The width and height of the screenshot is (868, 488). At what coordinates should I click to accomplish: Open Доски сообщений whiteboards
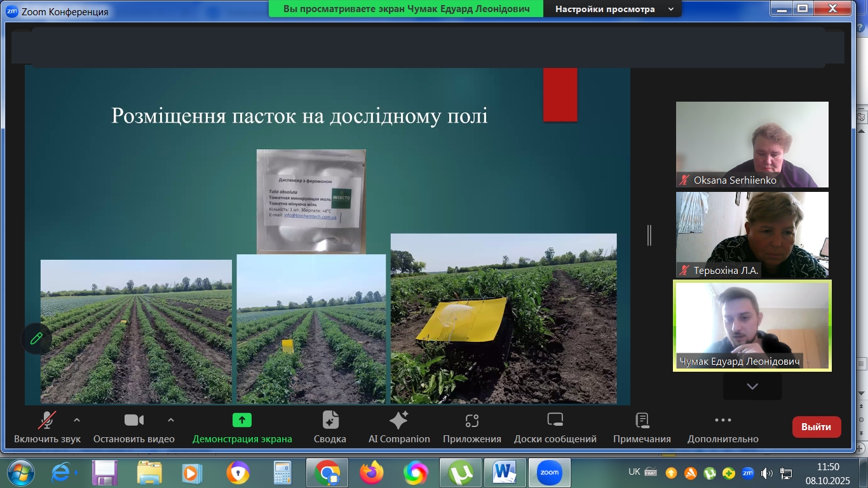click(x=555, y=421)
